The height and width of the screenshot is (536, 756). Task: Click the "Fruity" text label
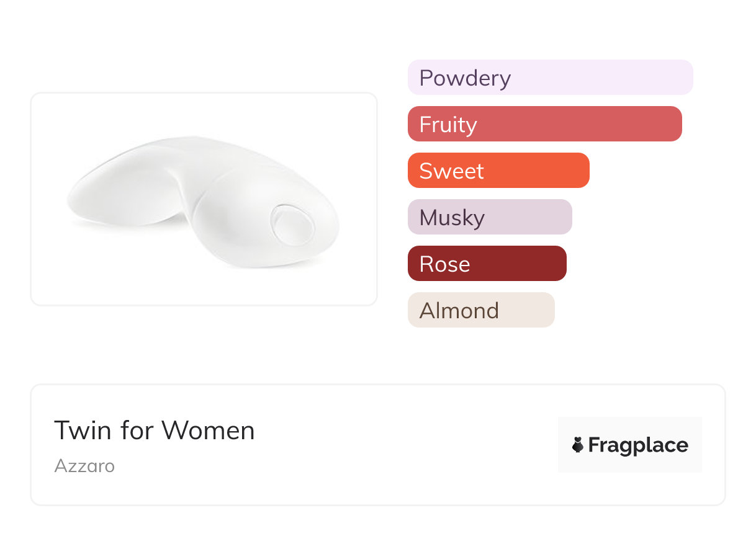(448, 125)
